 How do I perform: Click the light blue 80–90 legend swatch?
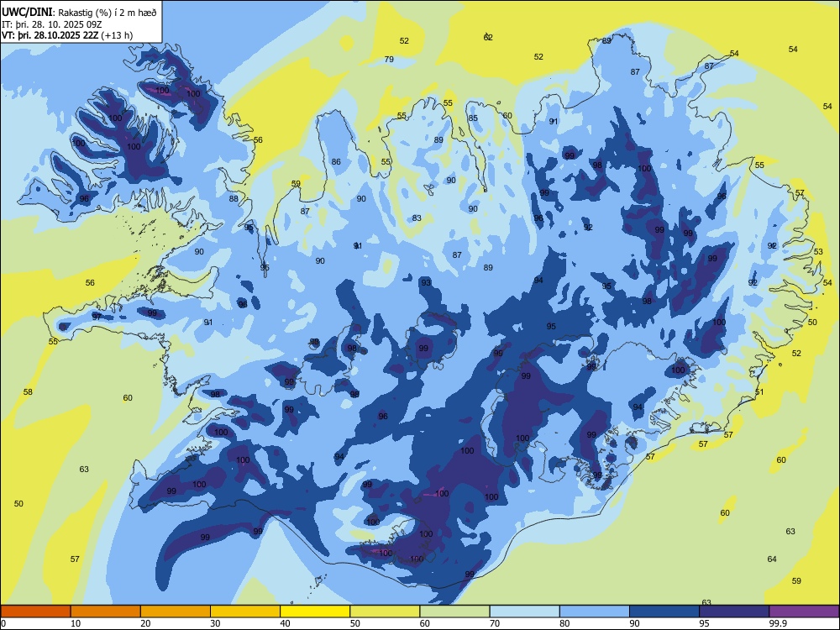tap(595, 612)
